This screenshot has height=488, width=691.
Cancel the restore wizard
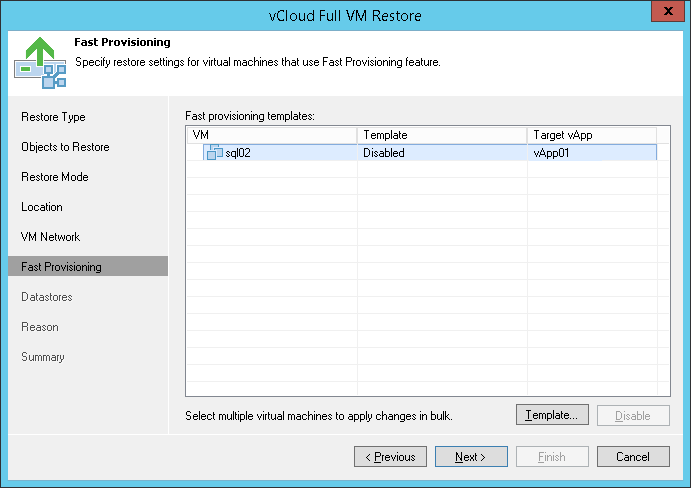coord(633,457)
